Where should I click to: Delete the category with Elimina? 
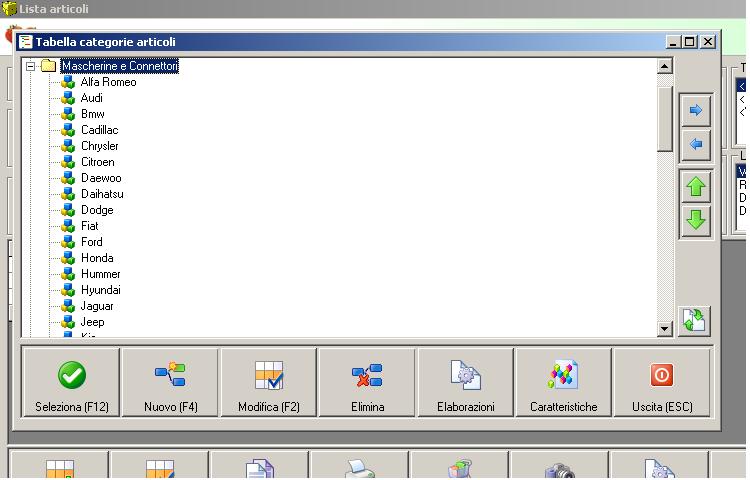point(367,382)
